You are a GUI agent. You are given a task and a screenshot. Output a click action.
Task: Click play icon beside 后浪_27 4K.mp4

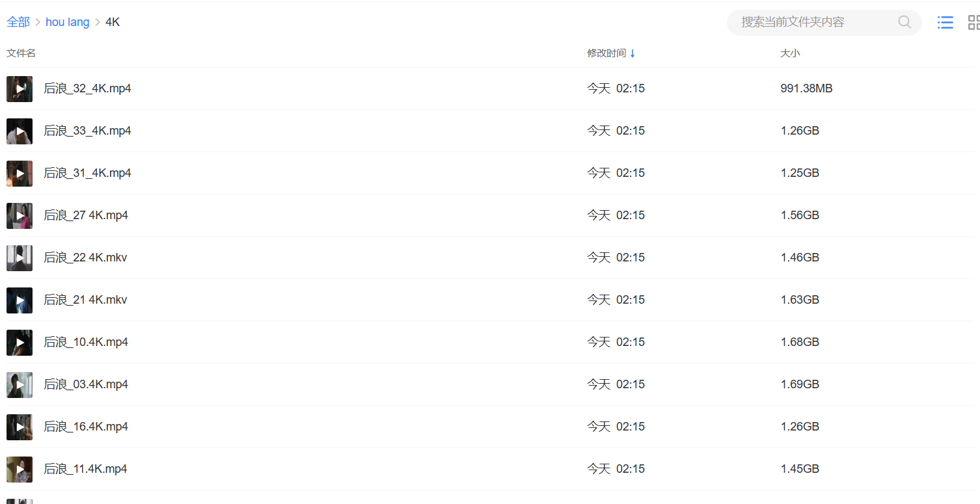point(20,216)
